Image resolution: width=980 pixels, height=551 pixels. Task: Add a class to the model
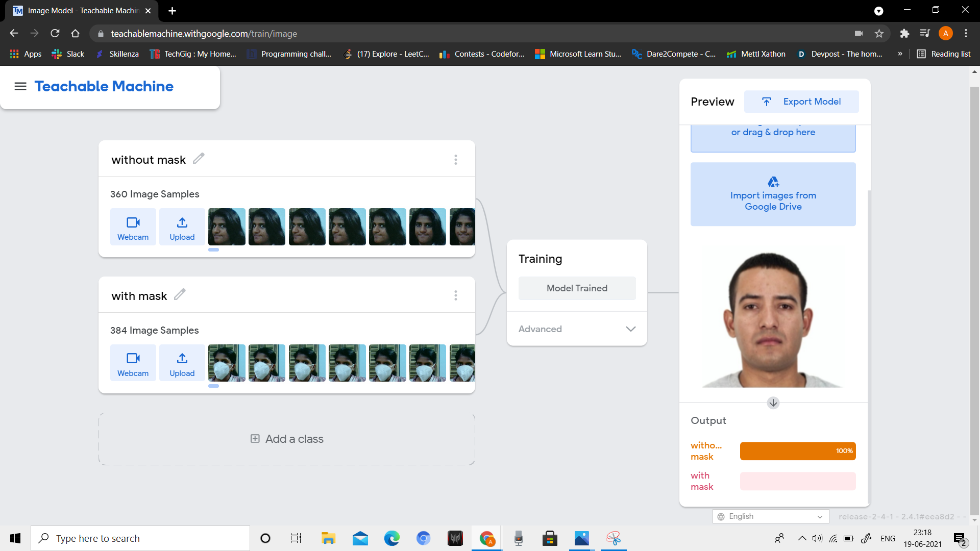[x=287, y=439]
